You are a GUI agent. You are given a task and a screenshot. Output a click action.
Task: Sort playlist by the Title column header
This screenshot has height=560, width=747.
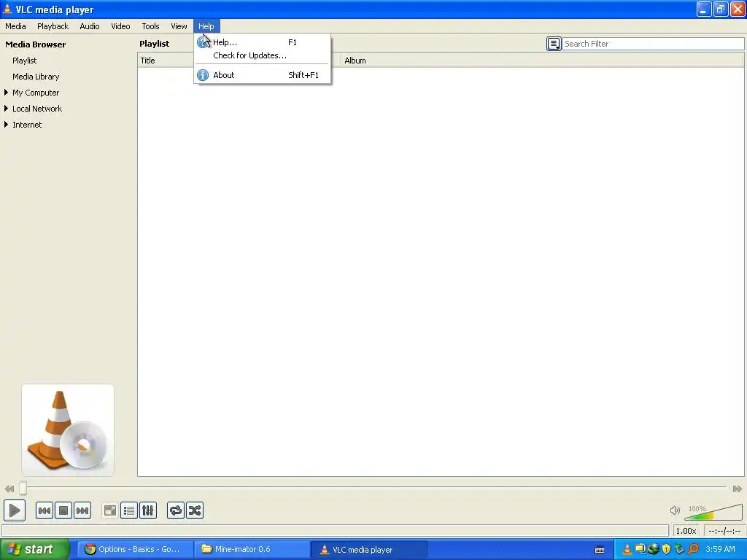(167, 61)
